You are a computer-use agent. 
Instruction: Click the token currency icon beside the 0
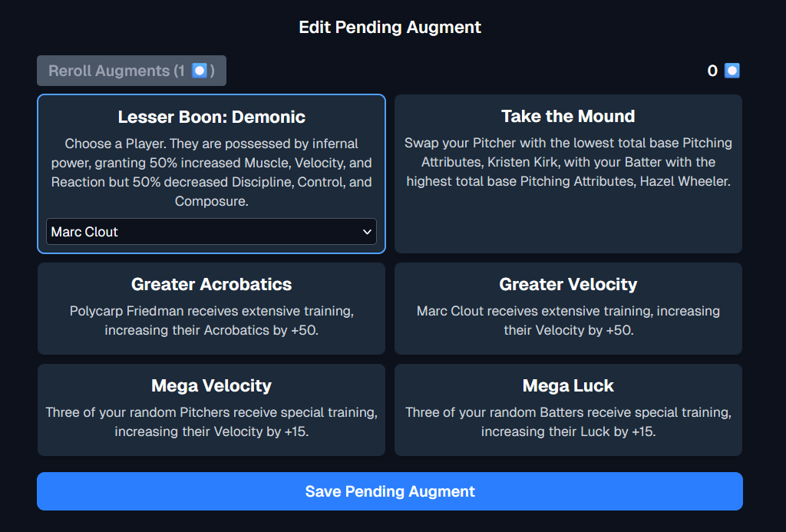pyautogui.click(x=731, y=70)
